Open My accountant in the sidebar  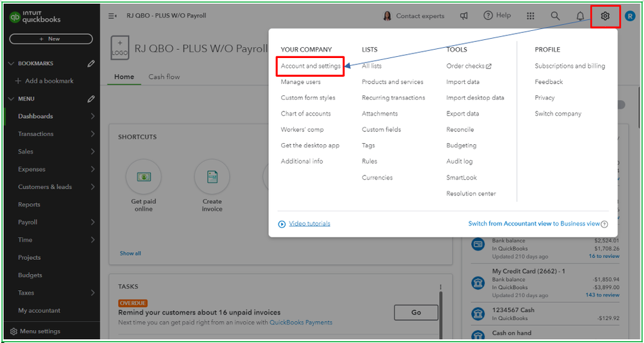point(39,311)
